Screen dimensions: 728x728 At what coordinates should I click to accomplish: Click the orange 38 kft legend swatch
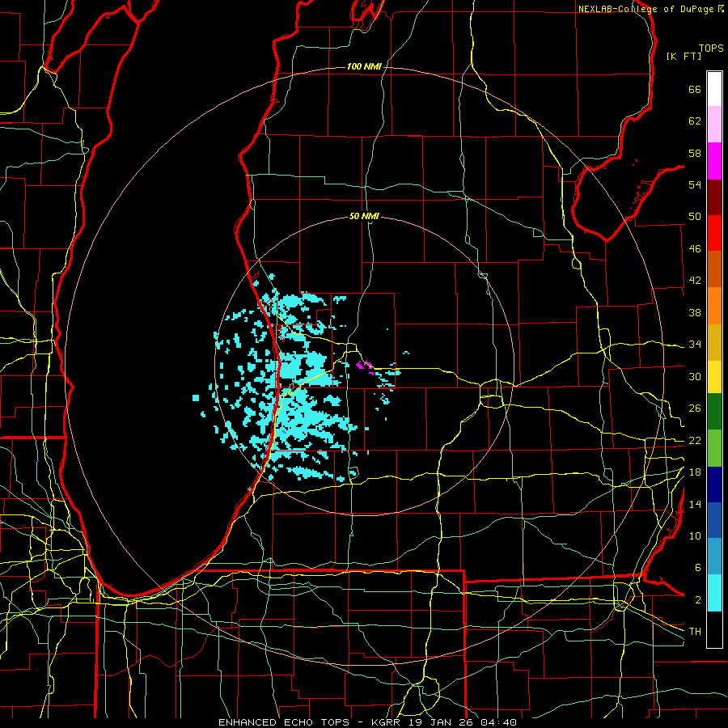point(714,306)
